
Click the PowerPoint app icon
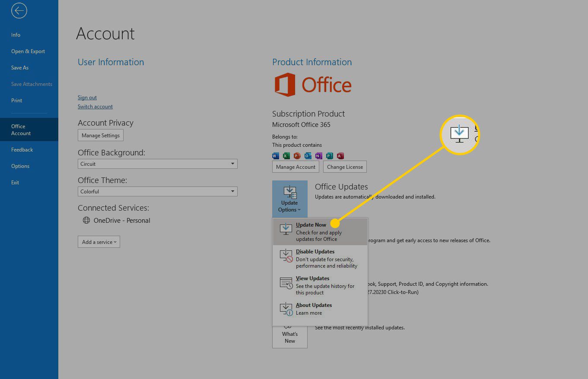click(x=297, y=156)
